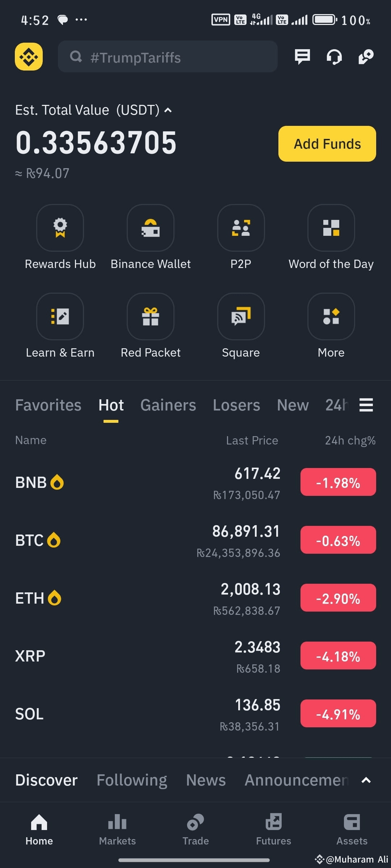Expand the Discover section chevron
This screenshot has width=391, height=868.
[x=366, y=780]
